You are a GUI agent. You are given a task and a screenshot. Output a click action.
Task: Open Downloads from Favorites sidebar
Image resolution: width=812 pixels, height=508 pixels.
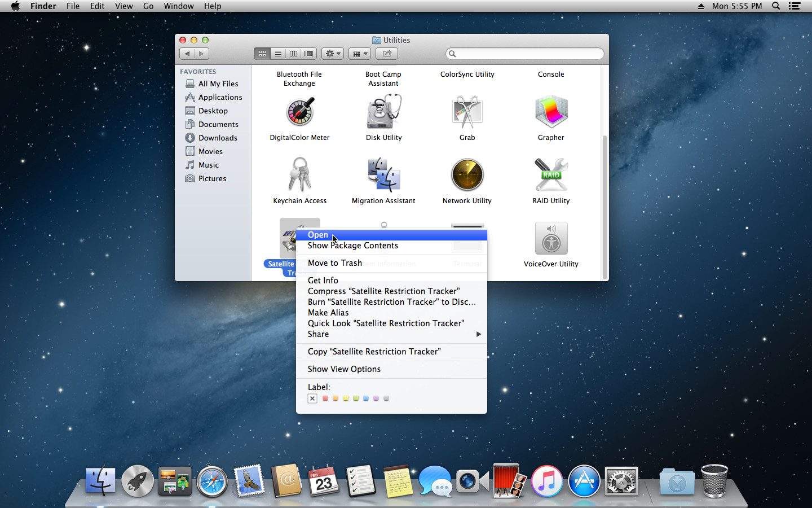[218, 138]
